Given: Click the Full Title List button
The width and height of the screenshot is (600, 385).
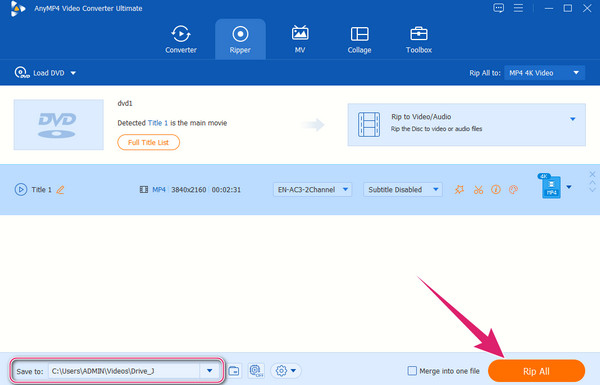Looking at the screenshot, I should pyautogui.click(x=148, y=142).
